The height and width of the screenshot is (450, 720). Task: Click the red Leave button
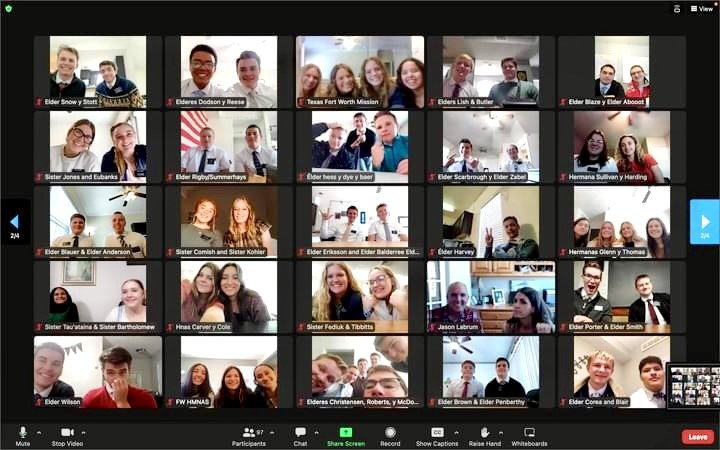click(x=697, y=437)
